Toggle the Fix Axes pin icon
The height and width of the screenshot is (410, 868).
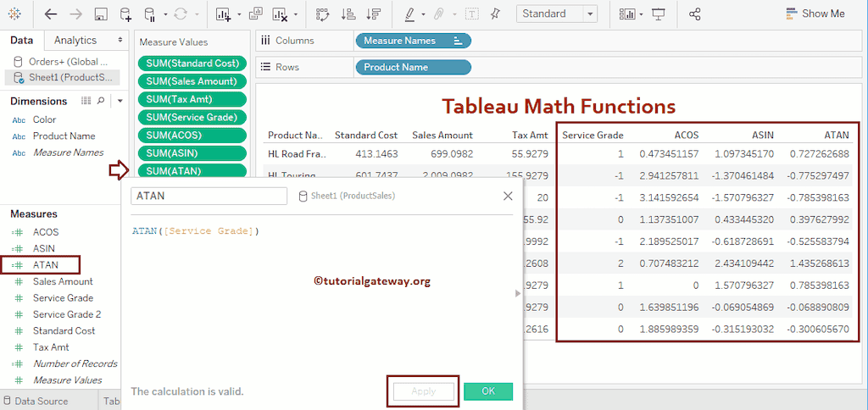coord(495,14)
